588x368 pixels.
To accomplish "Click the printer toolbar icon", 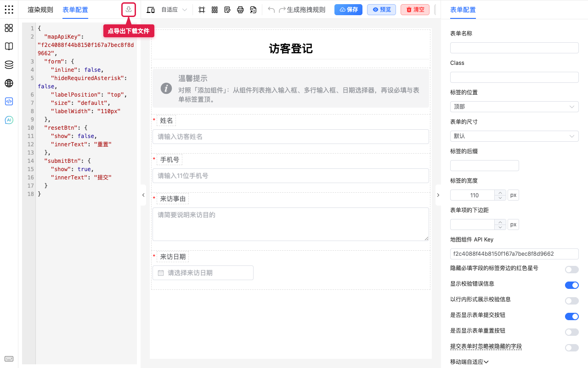I will [x=240, y=10].
